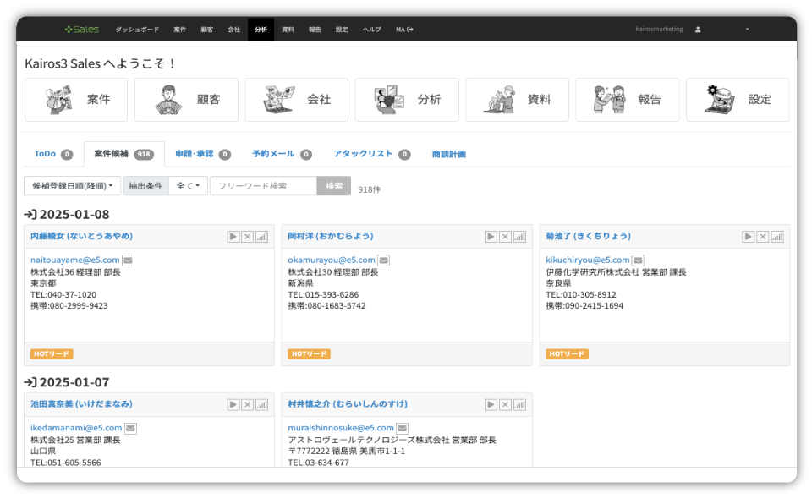Click the Kairos3 Sales logo

click(x=82, y=30)
